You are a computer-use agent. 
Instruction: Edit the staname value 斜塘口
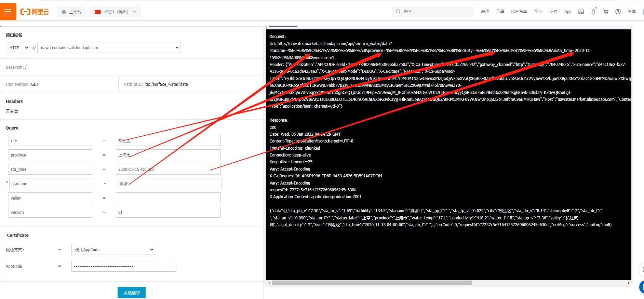[169, 184]
